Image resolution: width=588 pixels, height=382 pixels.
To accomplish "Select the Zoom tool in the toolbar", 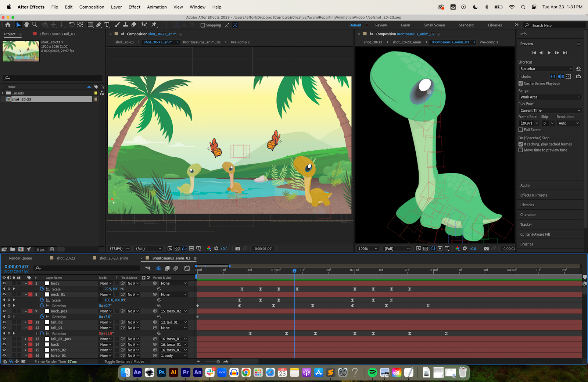I will point(35,25).
